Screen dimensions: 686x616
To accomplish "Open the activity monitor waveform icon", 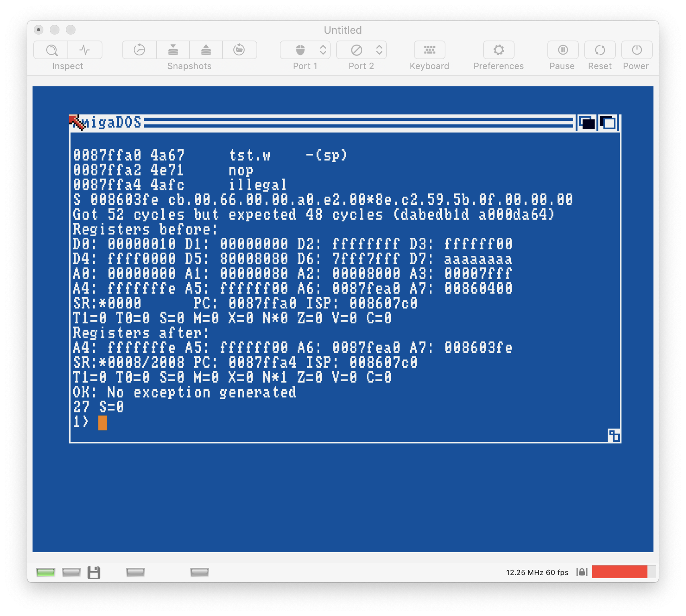I will point(85,50).
